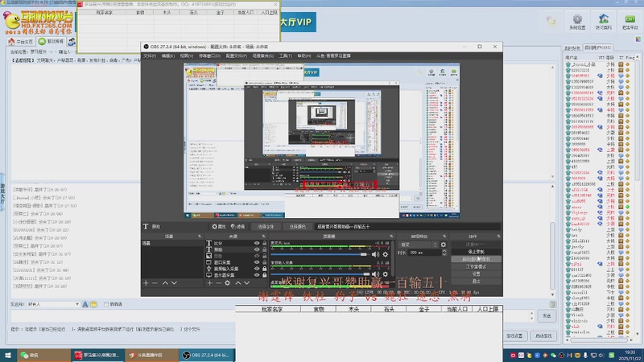Undock the scene transitions panel via header icon
The image size is (644, 362).
coord(444,237)
